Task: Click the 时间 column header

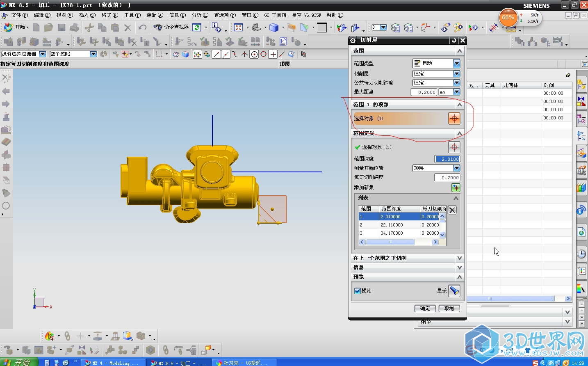Action: tap(556, 85)
